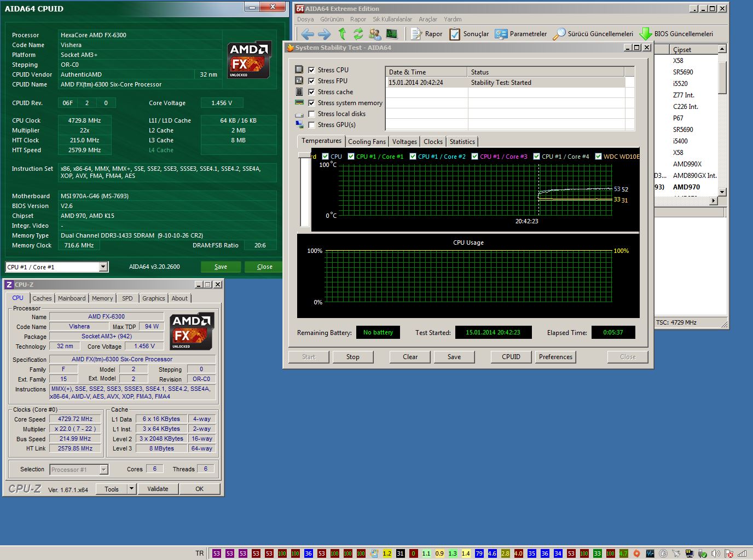This screenshot has width=753, height=560.
Task: Click the black 31 tray sensor icon
Action: 400,553
